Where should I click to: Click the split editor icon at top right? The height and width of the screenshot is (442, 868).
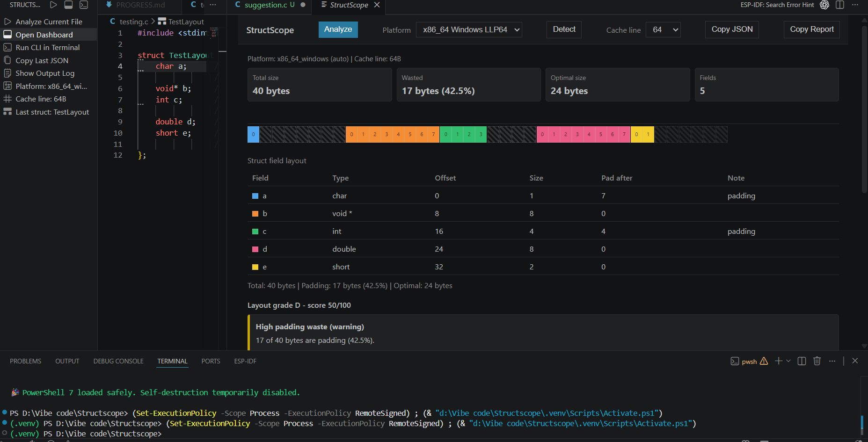pos(840,5)
